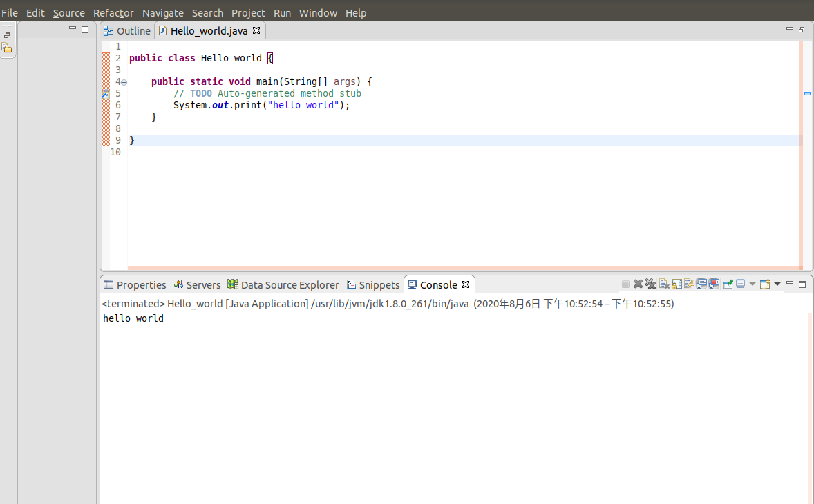Restore the editor area

coord(802,30)
